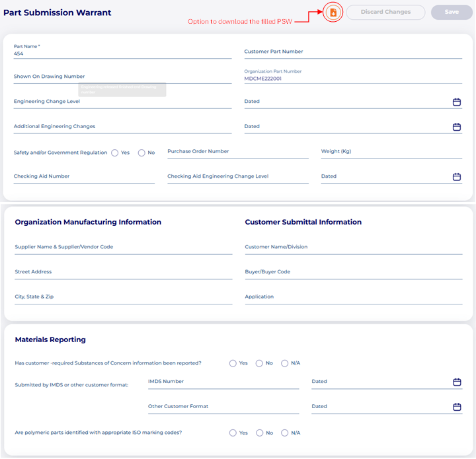Choose N/A for Substances of Concern reported

(285, 363)
